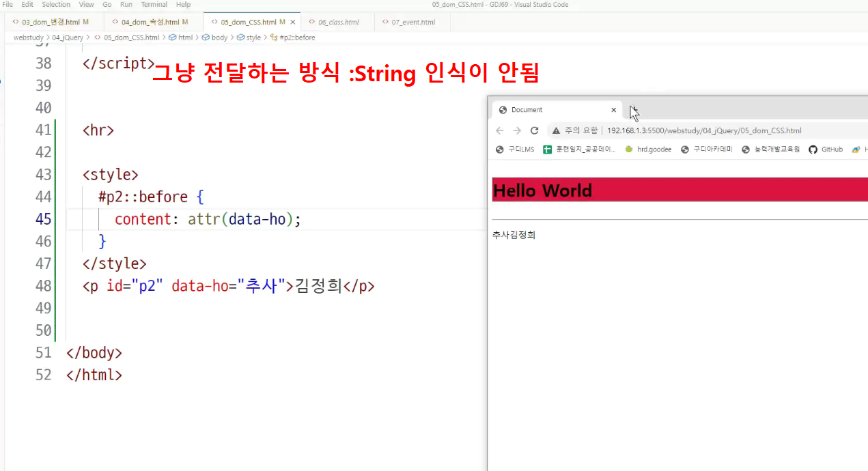Open the Terminal menu

point(154,4)
